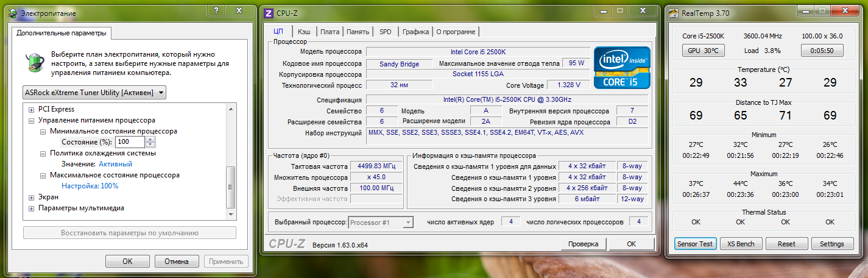Open the Кэш tab in CPU-Z
868x278 pixels.
pyautogui.click(x=303, y=32)
